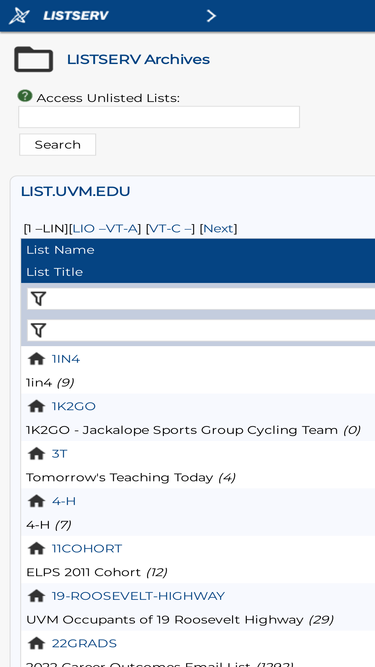Click the LISTSERV logo icon
This screenshot has height=667, width=375.
pyautogui.click(x=20, y=16)
